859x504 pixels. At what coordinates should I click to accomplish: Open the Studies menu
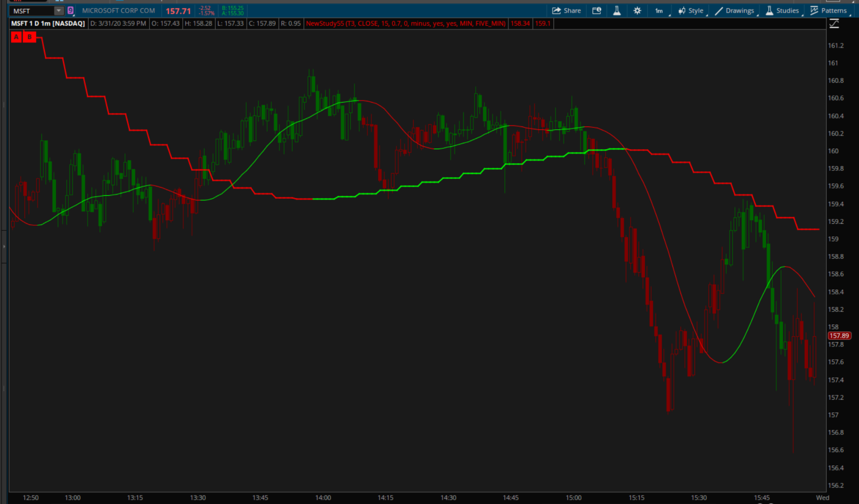pyautogui.click(x=783, y=10)
